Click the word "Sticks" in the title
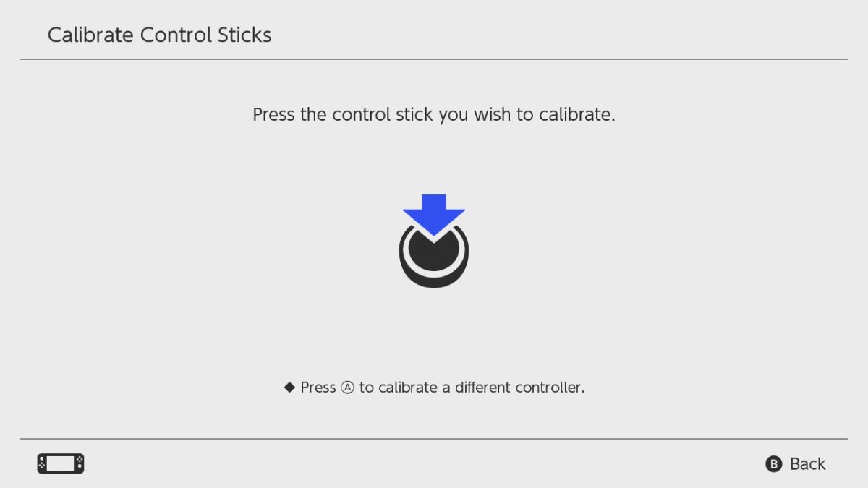This screenshot has width=868, height=488. pyautogui.click(x=244, y=35)
